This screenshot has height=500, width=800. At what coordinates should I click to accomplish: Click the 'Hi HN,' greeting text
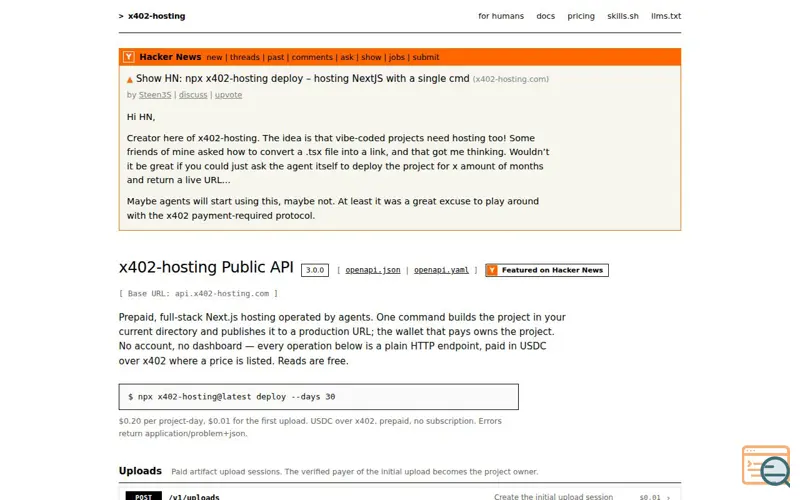tap(141, 117)
